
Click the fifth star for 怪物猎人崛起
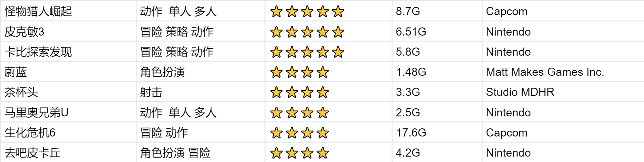(x=338, y=12)
